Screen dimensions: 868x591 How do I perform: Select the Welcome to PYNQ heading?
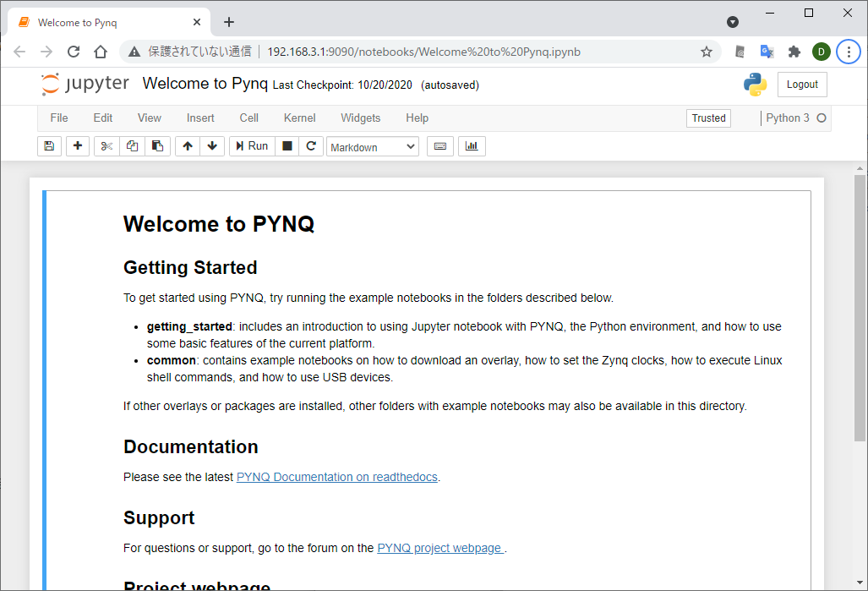(219, 224)
